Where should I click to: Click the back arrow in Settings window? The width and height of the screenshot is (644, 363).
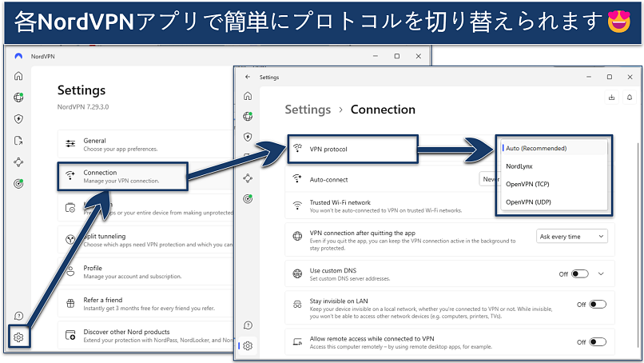click(x=248, y=78)
